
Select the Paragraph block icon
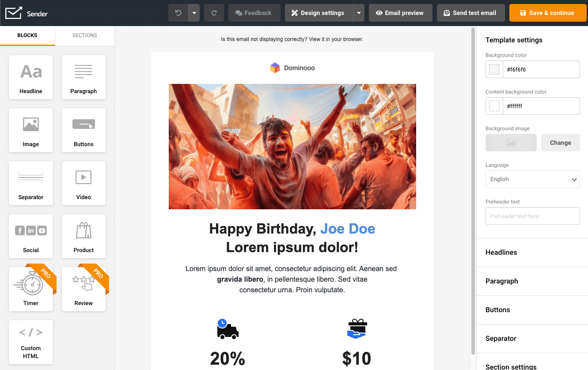[83, 77]
